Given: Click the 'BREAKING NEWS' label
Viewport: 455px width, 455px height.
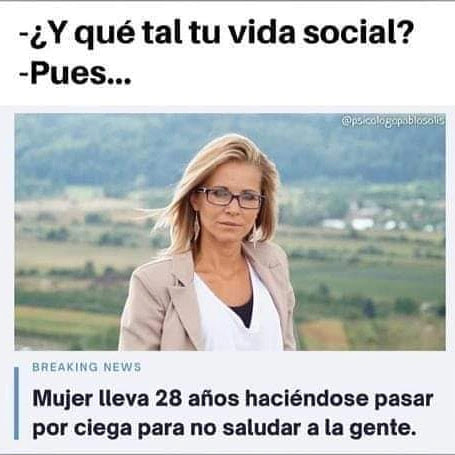Looking at the screenshot, I should 87,367.
